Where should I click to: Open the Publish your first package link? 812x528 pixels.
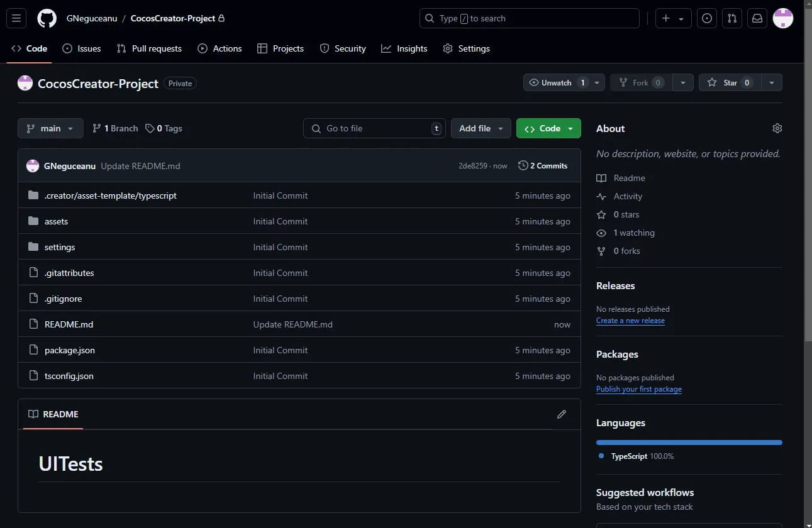639,389
